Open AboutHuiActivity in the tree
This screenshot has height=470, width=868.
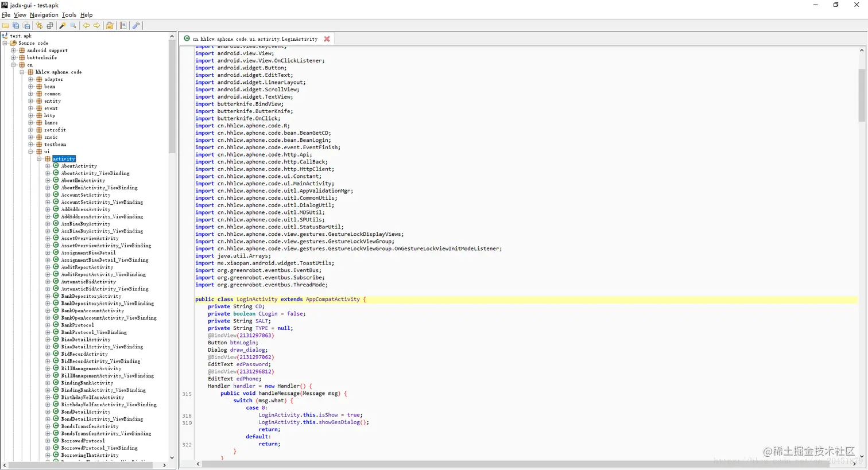[x=83, y=181]
